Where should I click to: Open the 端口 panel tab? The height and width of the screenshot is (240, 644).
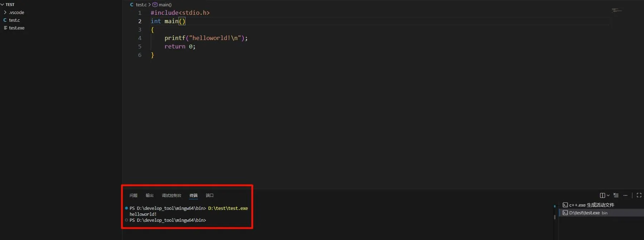[210, 195]
